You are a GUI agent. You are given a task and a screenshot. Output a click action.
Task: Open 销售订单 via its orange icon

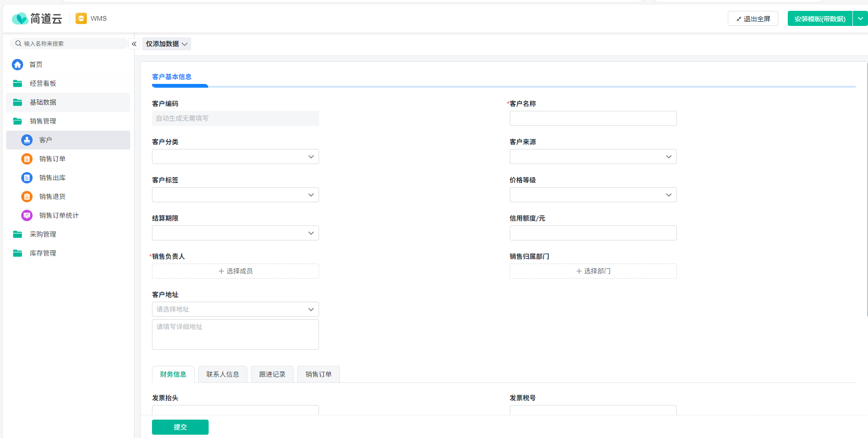[x=27, y=159]
